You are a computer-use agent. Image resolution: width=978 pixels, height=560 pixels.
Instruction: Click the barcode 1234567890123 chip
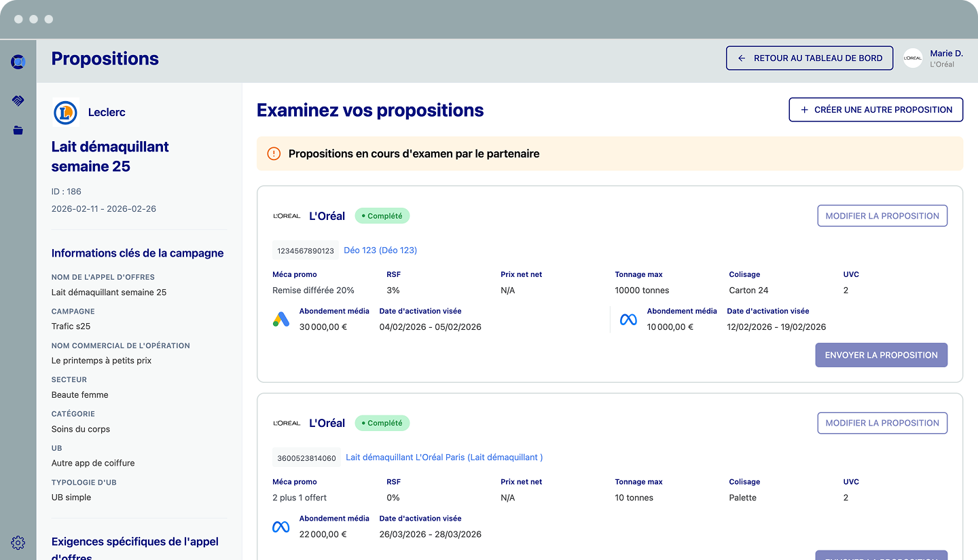(x=306, y=250)
